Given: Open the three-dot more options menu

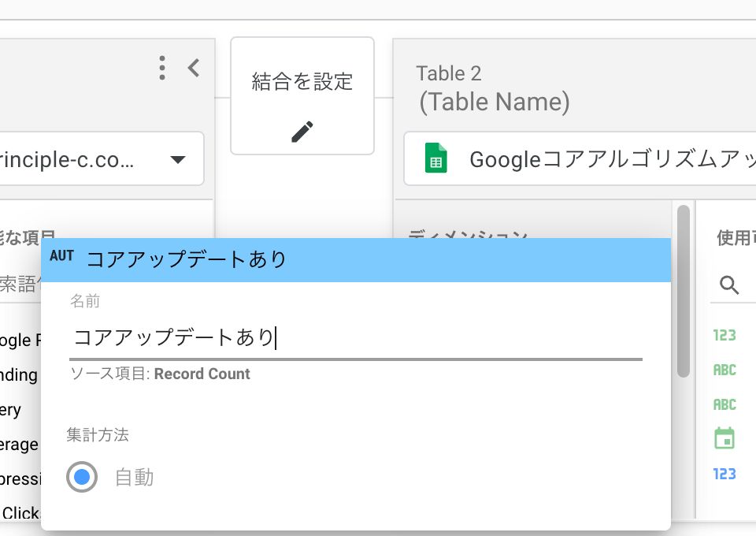Looking at the screenshot, I should point(162,68).
